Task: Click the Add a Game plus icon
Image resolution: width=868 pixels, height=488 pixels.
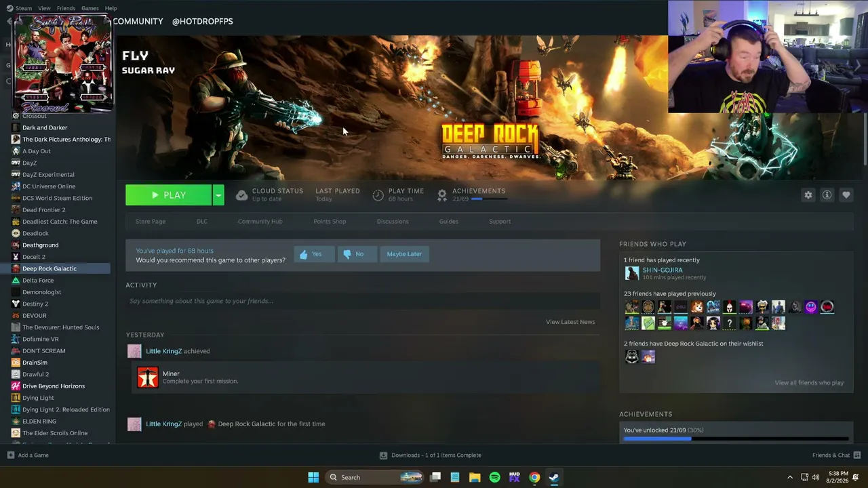Action: click(x=11, y=455)
